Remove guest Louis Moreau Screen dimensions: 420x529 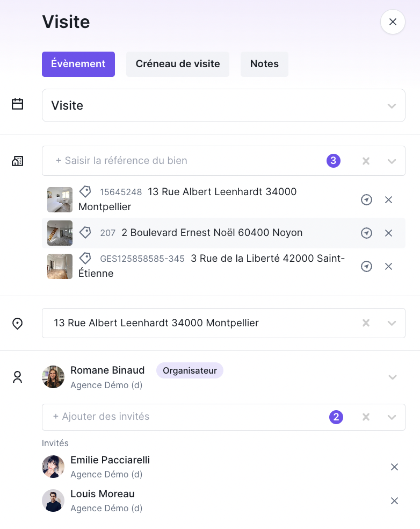click(x=394, y=501)
